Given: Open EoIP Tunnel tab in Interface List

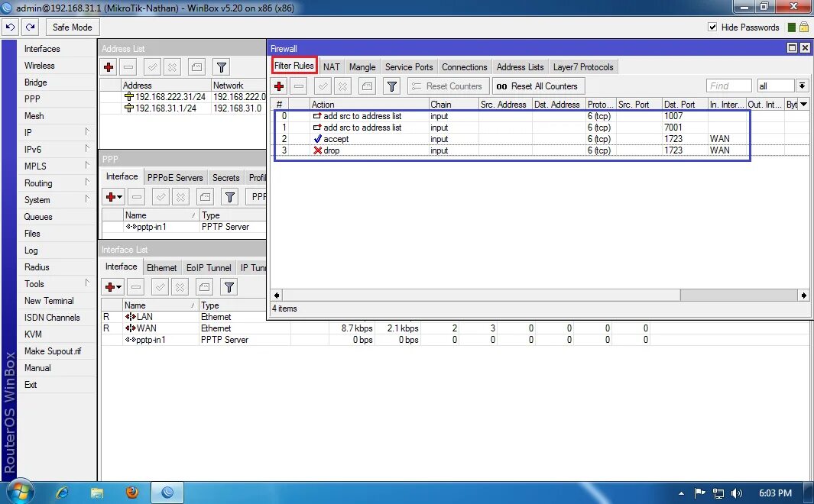Looking at the screenshot, I should click(x=209, y=267).
